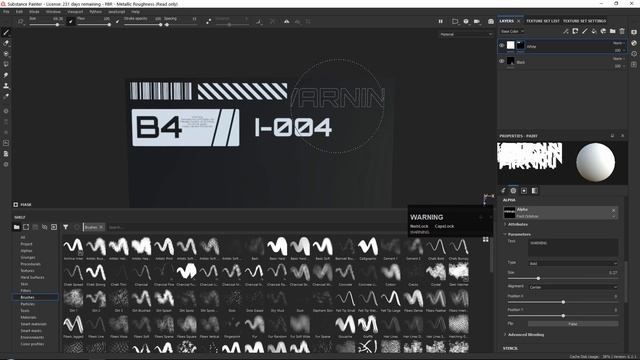
Task: Add a fill layer icon in Layers
Action: [x=594, y=31]
